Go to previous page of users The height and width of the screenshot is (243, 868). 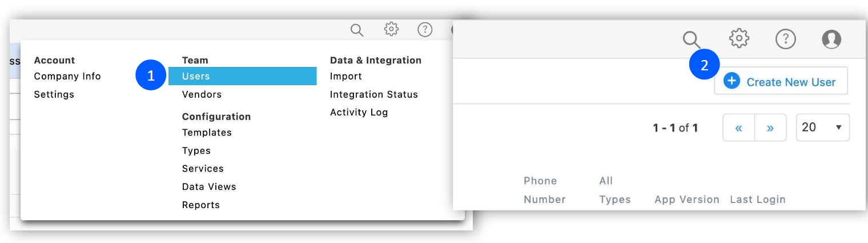pos(738,128)
